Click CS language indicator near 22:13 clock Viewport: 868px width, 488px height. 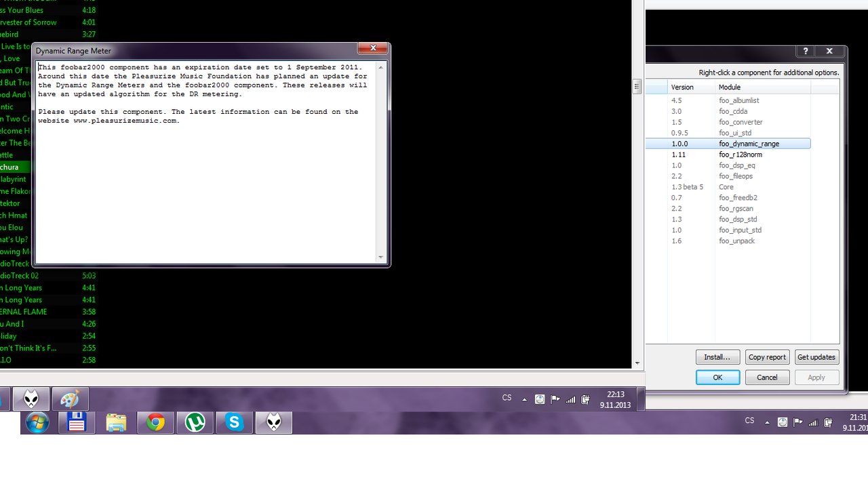[x=507, y=398]
